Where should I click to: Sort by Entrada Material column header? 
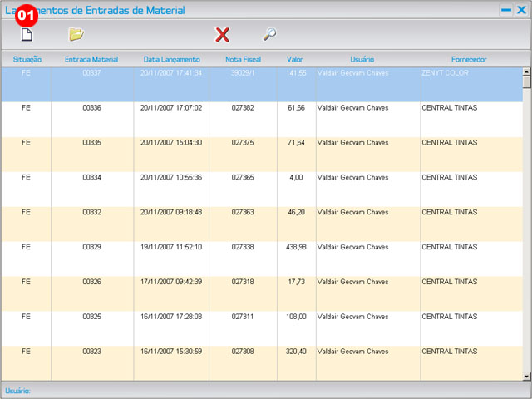pyautogui.click(x=91, y=60)
